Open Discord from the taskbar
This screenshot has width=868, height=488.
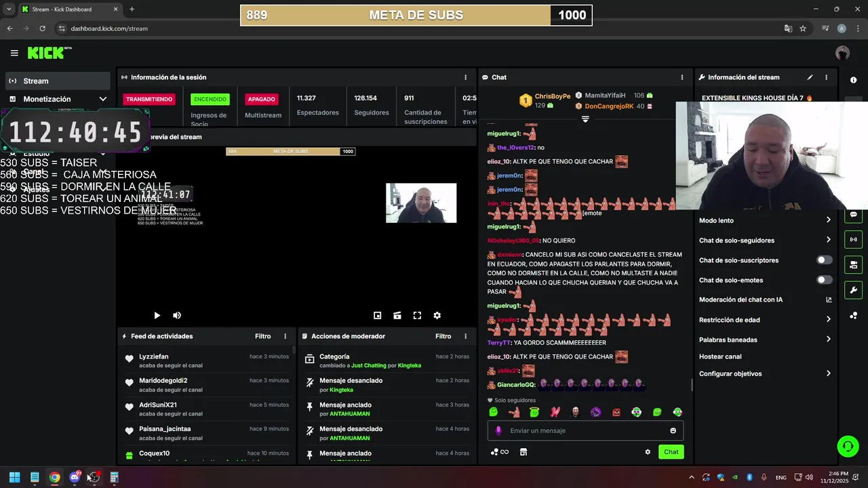click(x=75, y=477)
